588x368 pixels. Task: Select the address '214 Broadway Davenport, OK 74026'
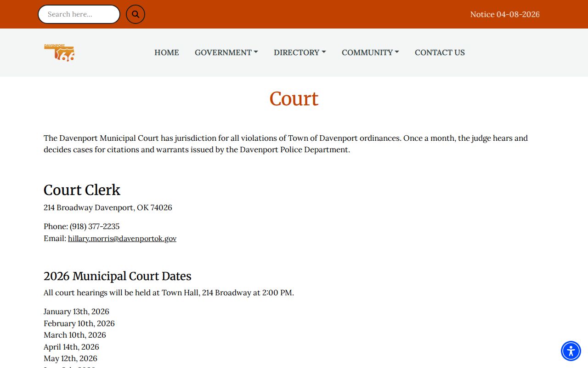pyautogui.click(x=108, y=207)
